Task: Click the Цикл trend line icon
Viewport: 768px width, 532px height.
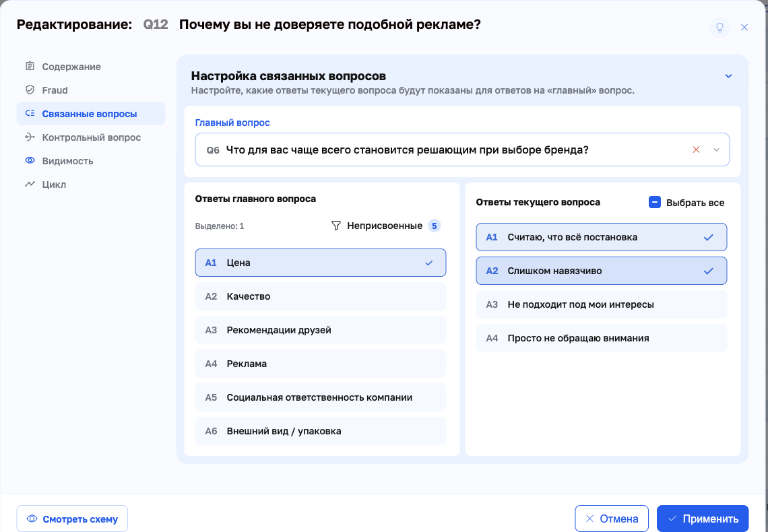Action: tap(30, 184)
